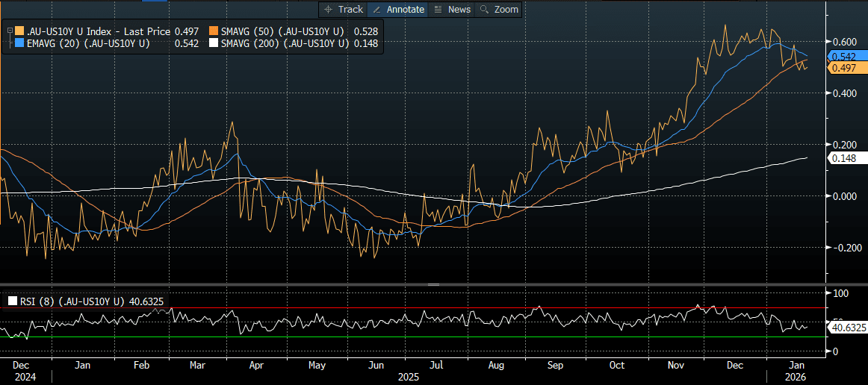Open the News toolbar option
Viewport: 868px width, 385px height.
point(459,10)
